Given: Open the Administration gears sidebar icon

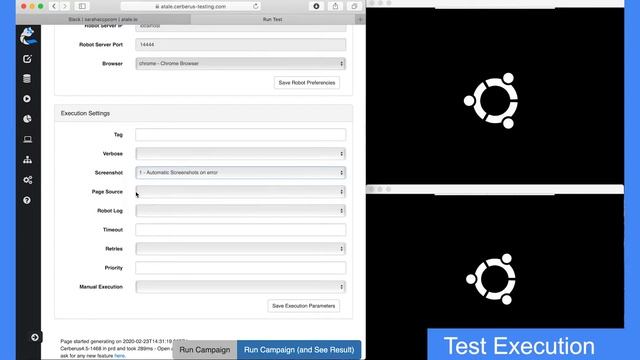Looking at the screenshot, I should 27,180.
